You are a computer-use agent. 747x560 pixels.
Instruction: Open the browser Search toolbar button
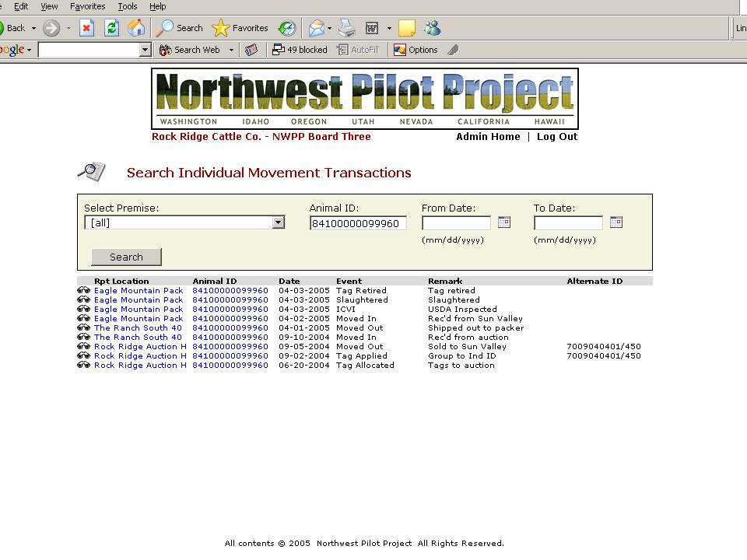tap(180, 28)
